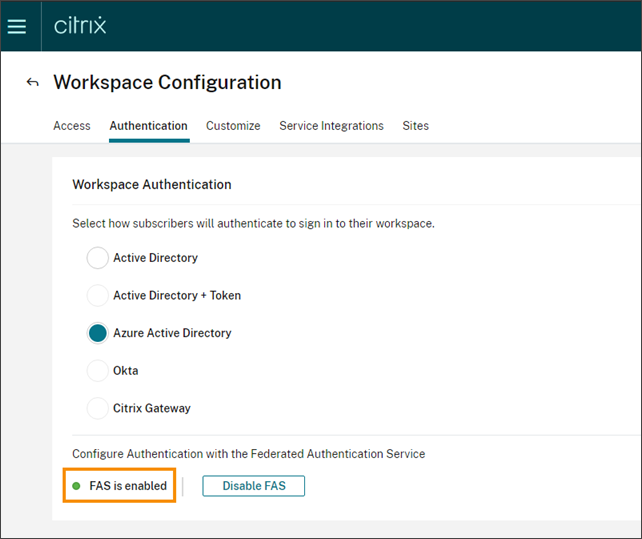Click the Citrix logo

(x=80, y=26)
